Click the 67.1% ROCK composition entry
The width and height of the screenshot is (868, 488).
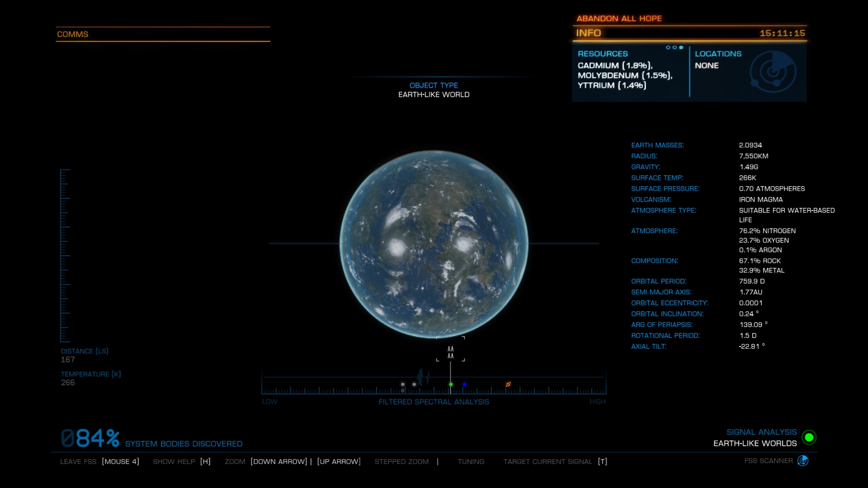(760, 261)
